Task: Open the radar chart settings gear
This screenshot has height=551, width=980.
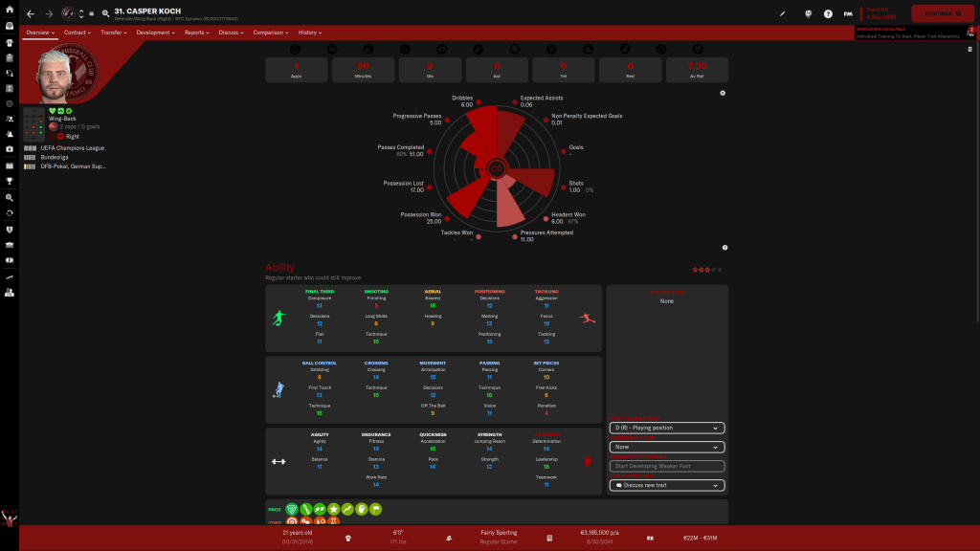Action: pyautogui.click(x=723, y=93)
